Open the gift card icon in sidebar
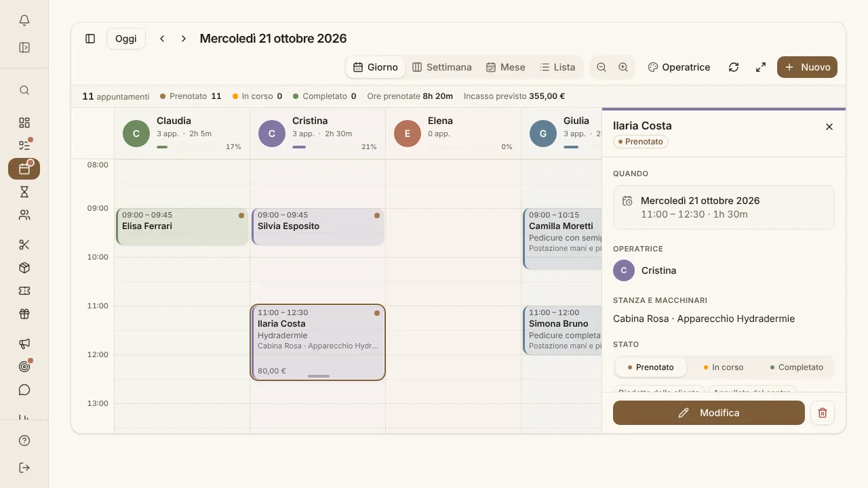 pyautogui.click(x=24, y=314)
